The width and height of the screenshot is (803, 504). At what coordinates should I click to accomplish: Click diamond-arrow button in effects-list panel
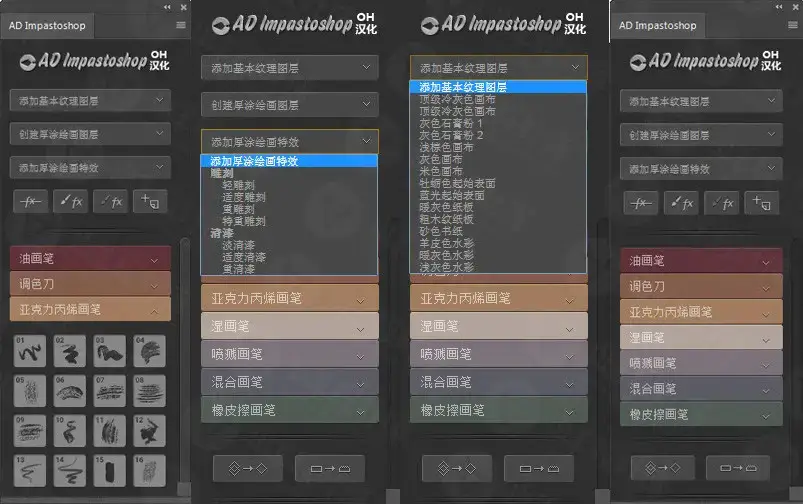pos(248,468)
